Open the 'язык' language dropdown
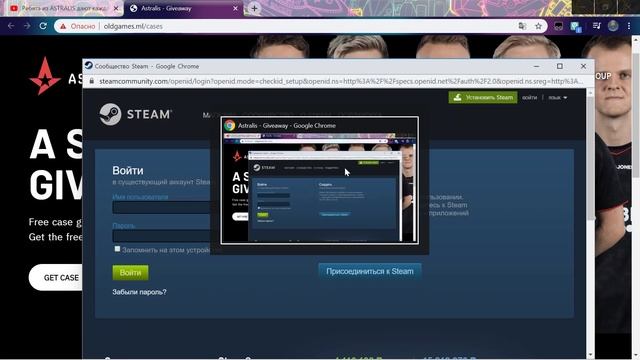 558,98
